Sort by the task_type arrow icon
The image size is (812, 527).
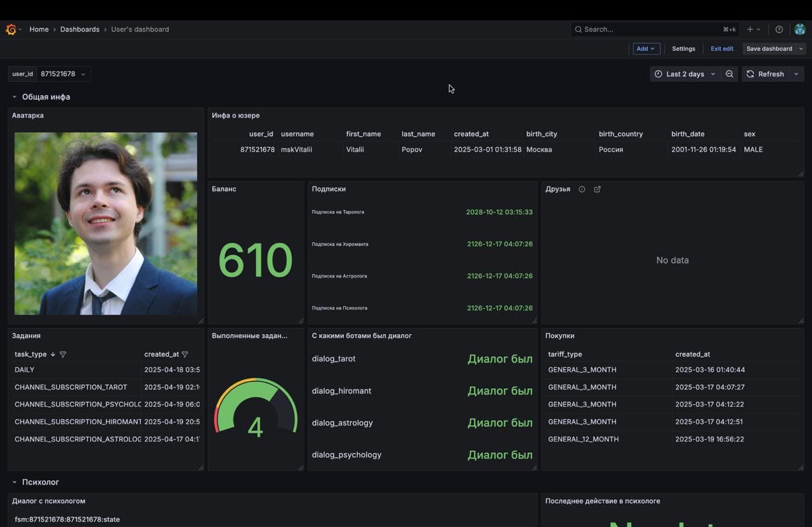click(53, 355)
